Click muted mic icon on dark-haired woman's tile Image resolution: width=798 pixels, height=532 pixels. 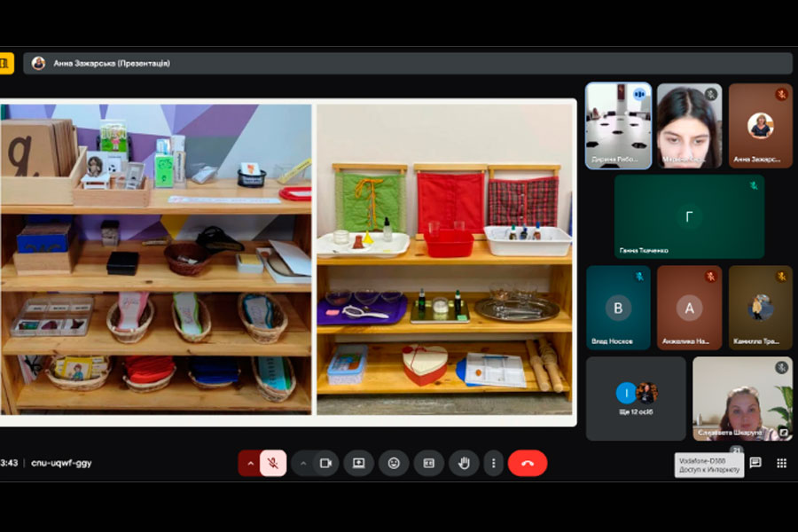pos(711,94)
